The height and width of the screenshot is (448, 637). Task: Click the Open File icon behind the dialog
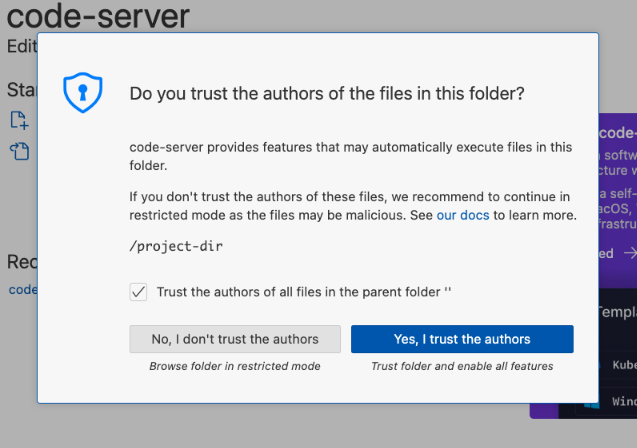(x=19, y=151)
